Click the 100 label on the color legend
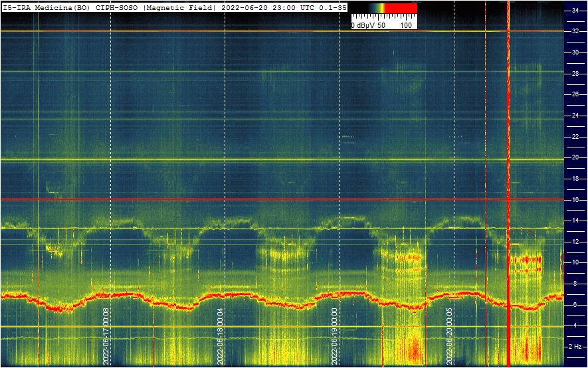Viewport: 588px width, 368px height. coord(406,25)
